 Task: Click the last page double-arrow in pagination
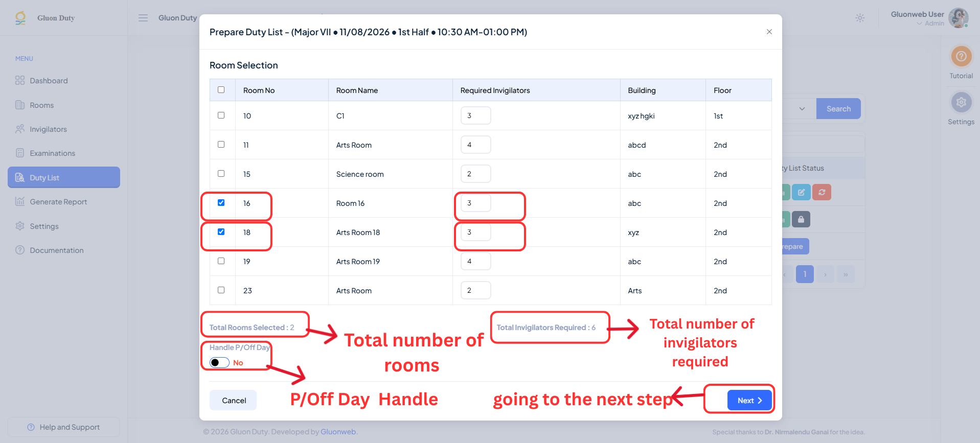846,274
